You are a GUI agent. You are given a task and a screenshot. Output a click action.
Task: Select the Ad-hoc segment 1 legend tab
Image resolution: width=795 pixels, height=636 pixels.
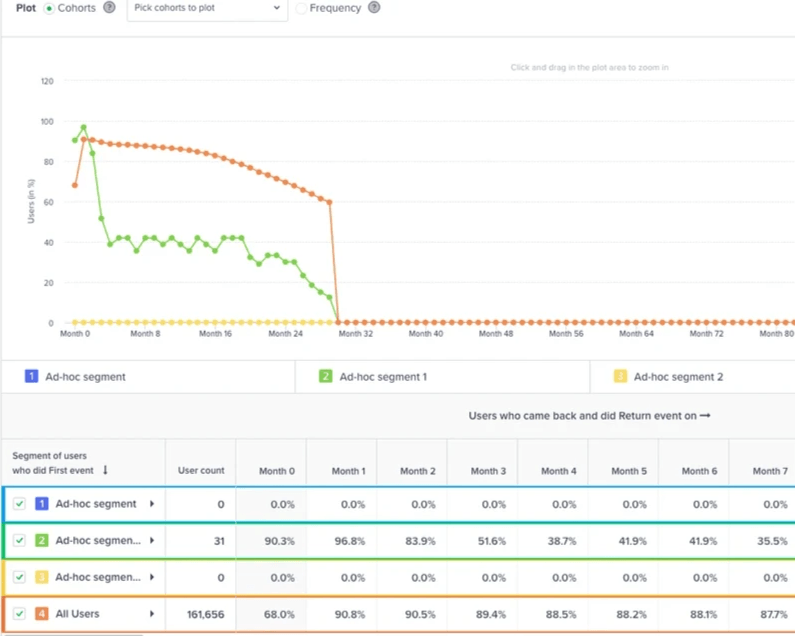[443, 377]
